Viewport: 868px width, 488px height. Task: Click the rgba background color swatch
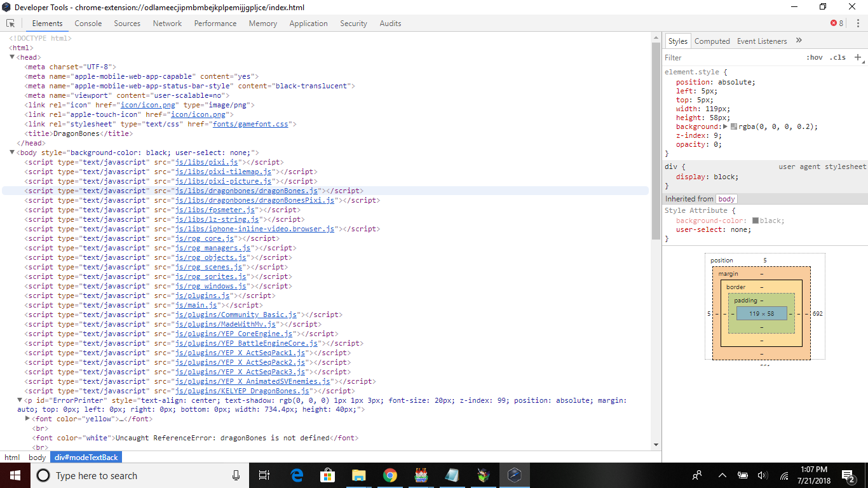tap(734, 126)
